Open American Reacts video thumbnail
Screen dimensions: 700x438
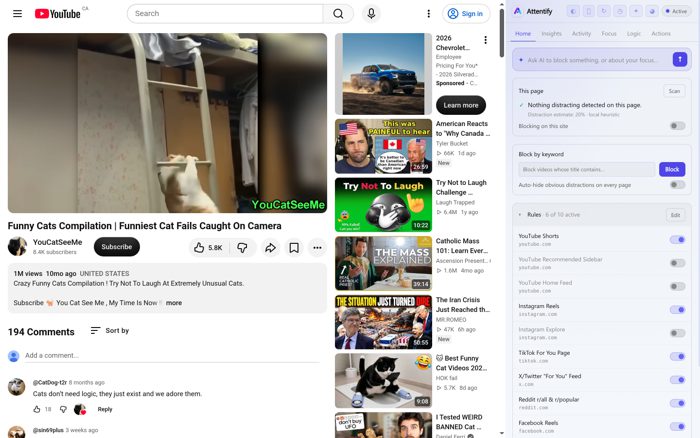(x=383, y=146)
